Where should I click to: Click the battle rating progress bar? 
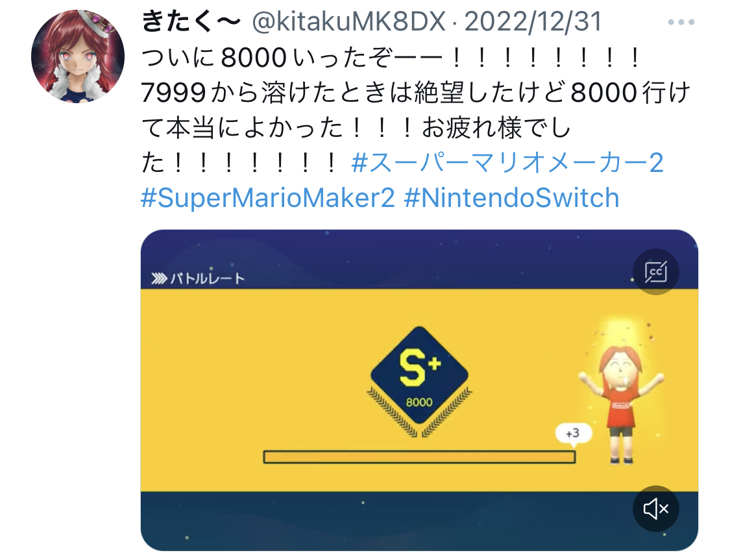[x=419, y=457]
